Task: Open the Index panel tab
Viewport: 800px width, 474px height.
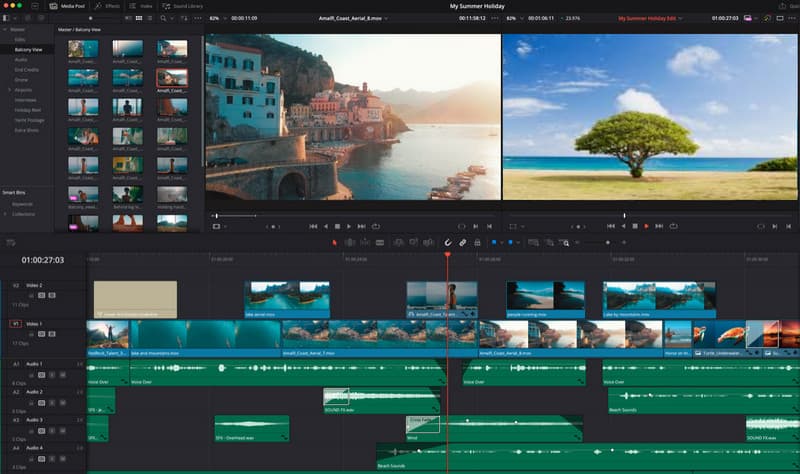Action: (x=141, y=6)
